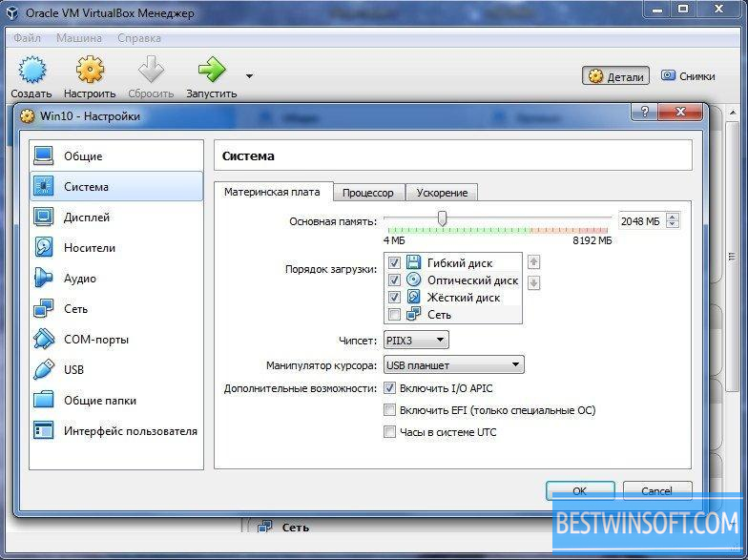
Task: Open Манипулятор курсора USB планшет dropdown
Action: 454,364
